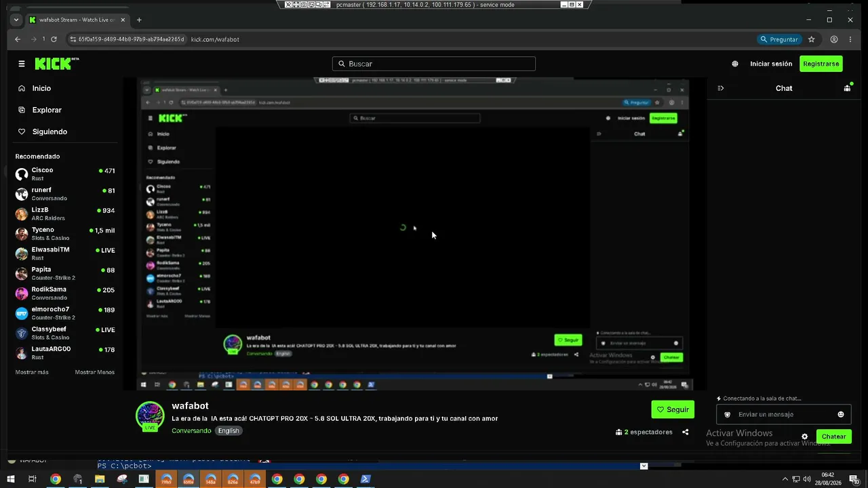Viewport: 868px width, 488px height.
Task: Open chat settings gear icon
Action: [805, 436]
